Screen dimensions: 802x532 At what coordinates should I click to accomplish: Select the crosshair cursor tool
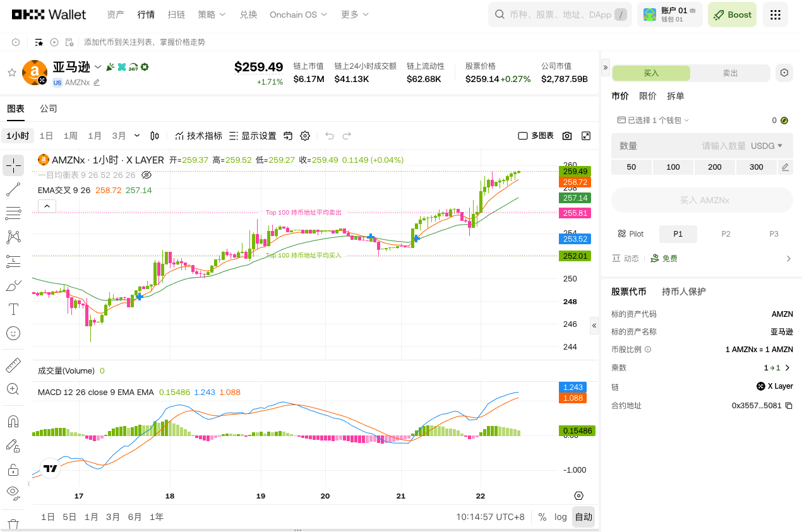pos(13,165)
